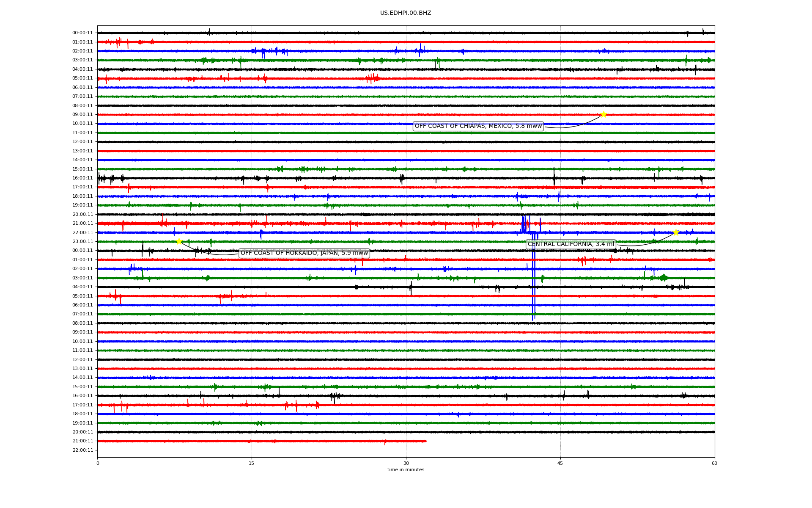
Task: Click the x-axis tick label 15
Action: tap(252, 463)
